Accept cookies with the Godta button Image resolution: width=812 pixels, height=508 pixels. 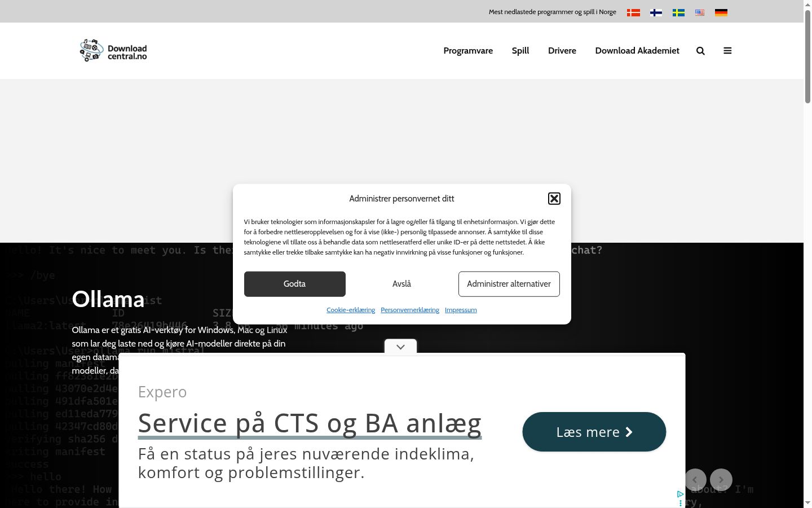[x=294, y=284]
